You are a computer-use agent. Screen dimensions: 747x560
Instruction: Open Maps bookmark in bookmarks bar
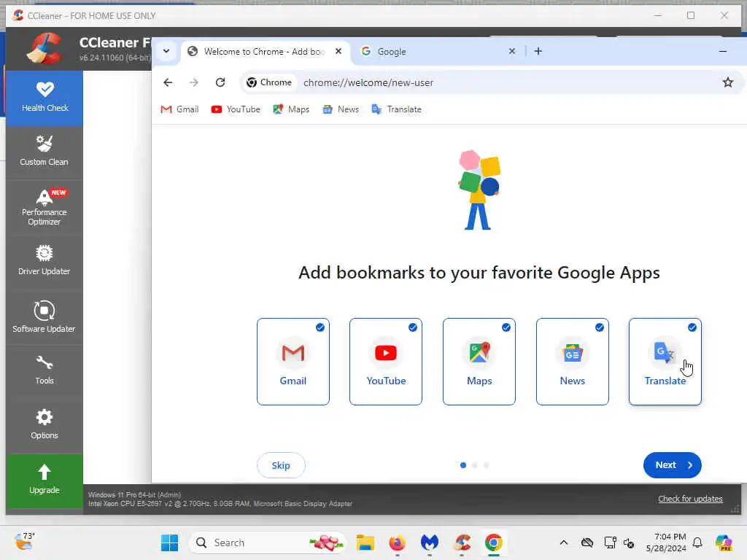click(291, 109)
